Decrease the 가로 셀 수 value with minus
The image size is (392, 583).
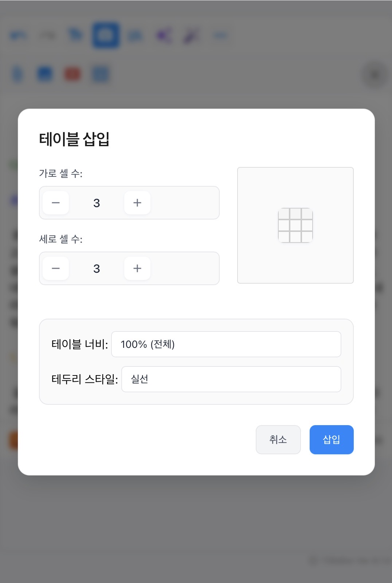(56, 203)
